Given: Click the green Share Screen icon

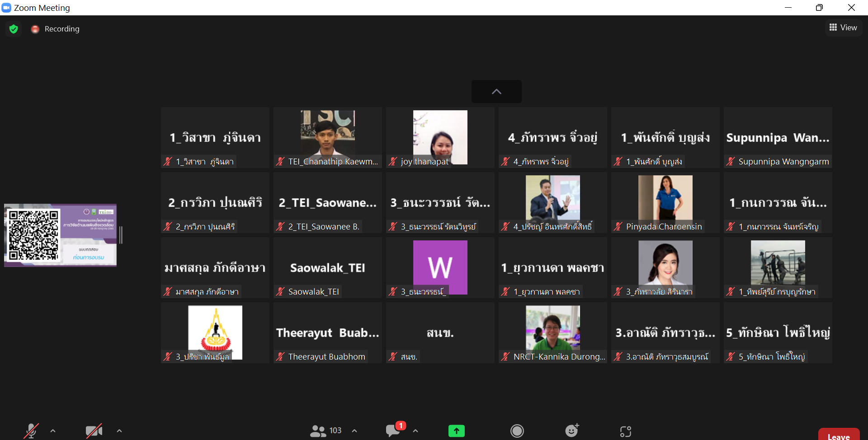Looking at the screenshot, I should click(456, 431).
